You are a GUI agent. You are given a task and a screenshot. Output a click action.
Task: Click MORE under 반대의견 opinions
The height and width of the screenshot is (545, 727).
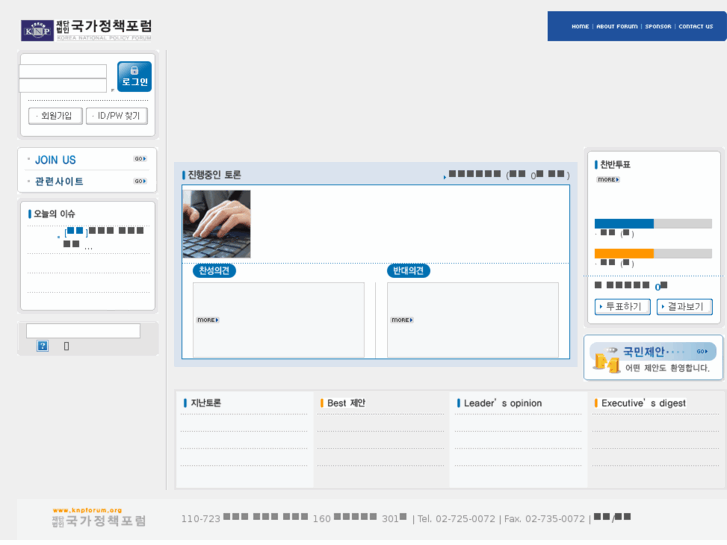[402, 320]
